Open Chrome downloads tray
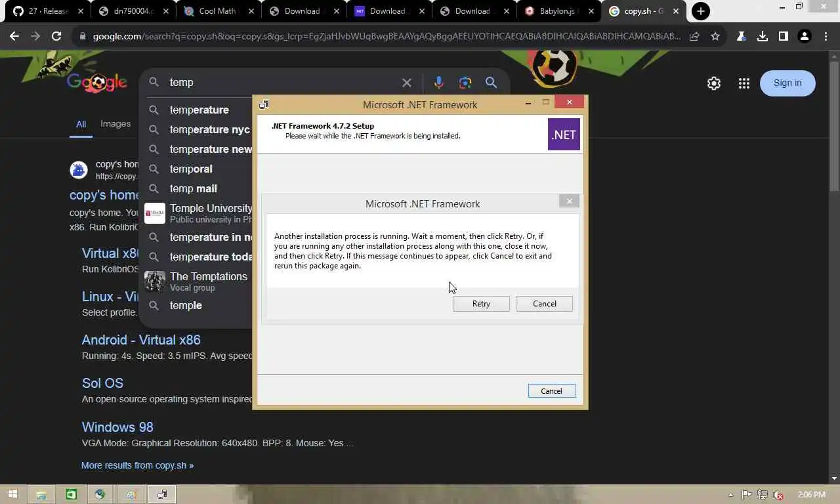840x504 pixels. click(x=763, y=37)
